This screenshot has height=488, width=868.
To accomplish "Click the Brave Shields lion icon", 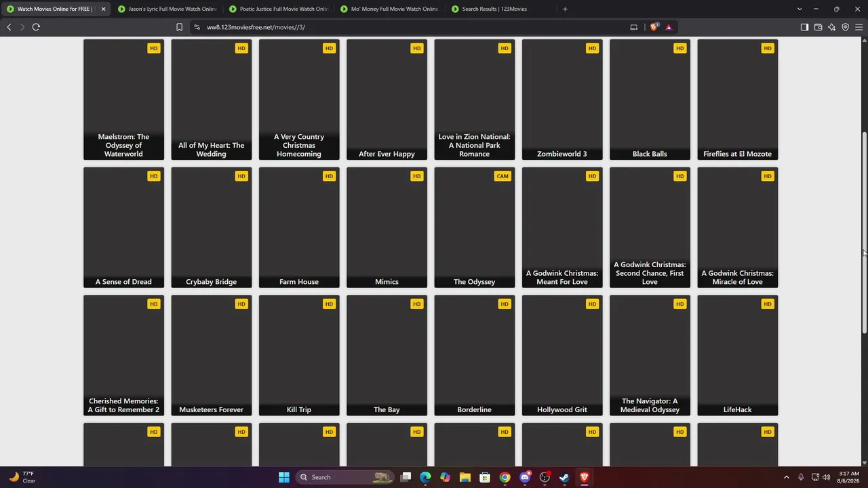I will point(654,27).
